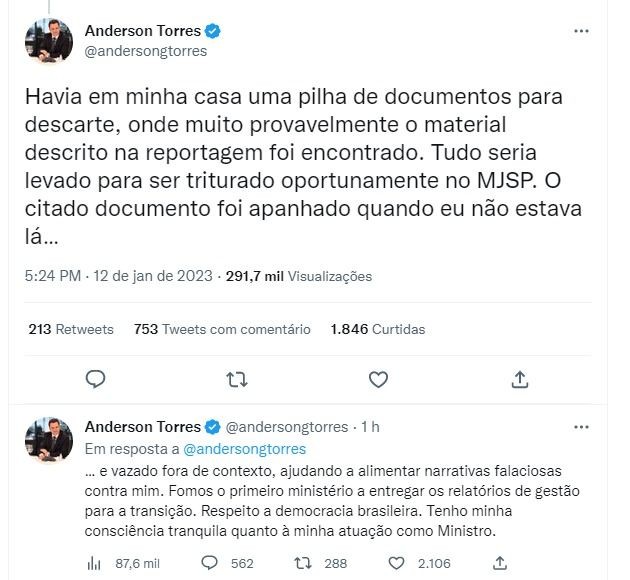The width and height of the screenshot is (630, 580).
Task: Share the reply tweet via upload icon
Action: (x=499, y=563)
